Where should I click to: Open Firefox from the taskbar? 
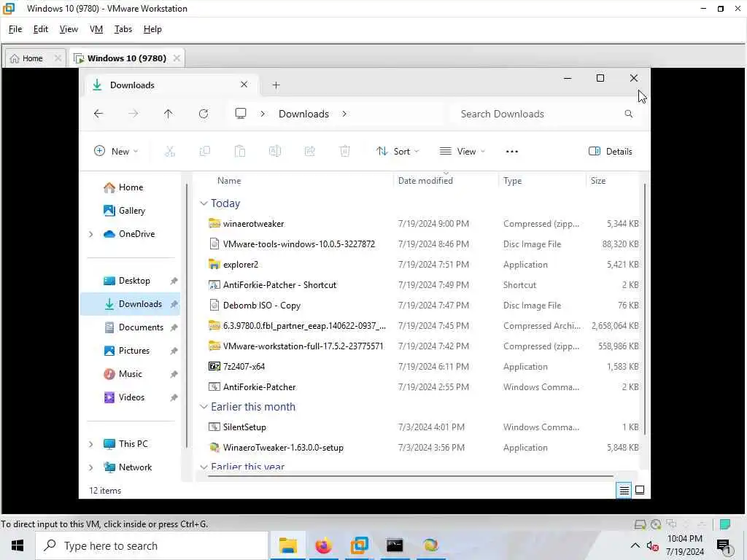pyautogui.click(x=323, y=545)
